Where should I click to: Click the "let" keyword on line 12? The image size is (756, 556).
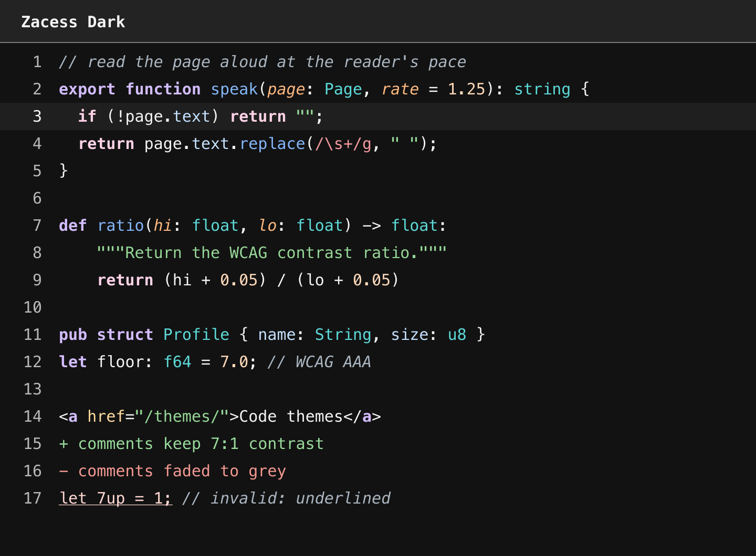click(73, 362)
